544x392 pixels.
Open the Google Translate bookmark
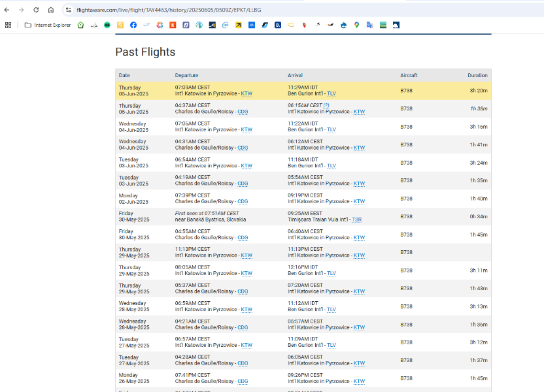tap(370, 25)
